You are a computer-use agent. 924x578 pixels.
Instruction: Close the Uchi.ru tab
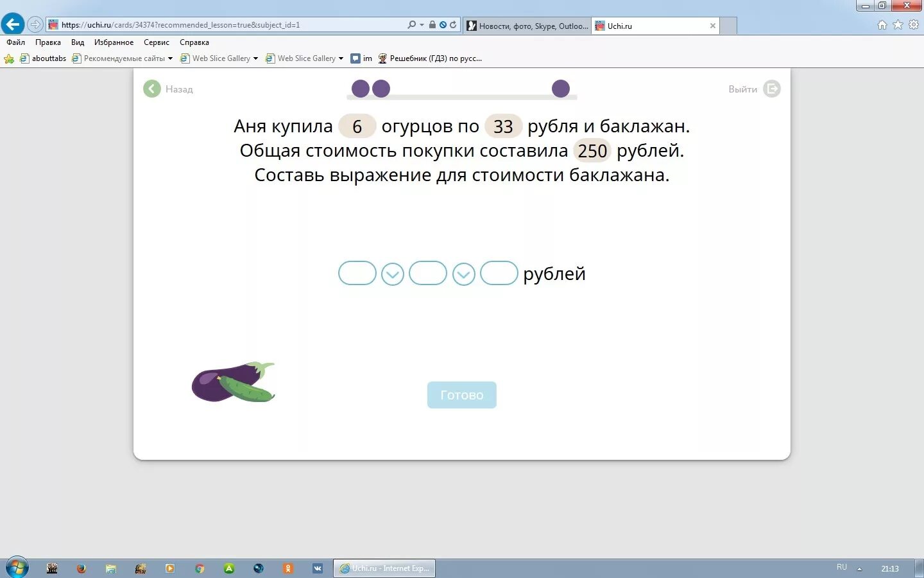click(x=712, y=26)
